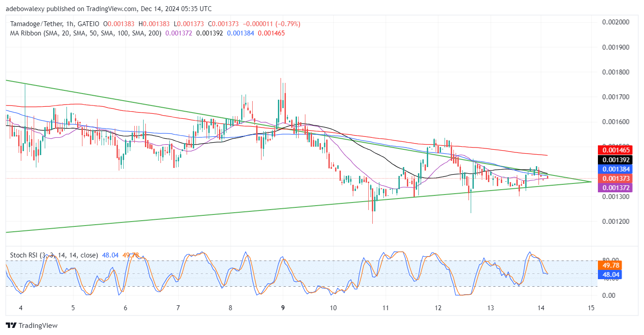This screenshot has height=335, width=644.
Task: Click date label 6 on time axis
Action: click(125, 308)
